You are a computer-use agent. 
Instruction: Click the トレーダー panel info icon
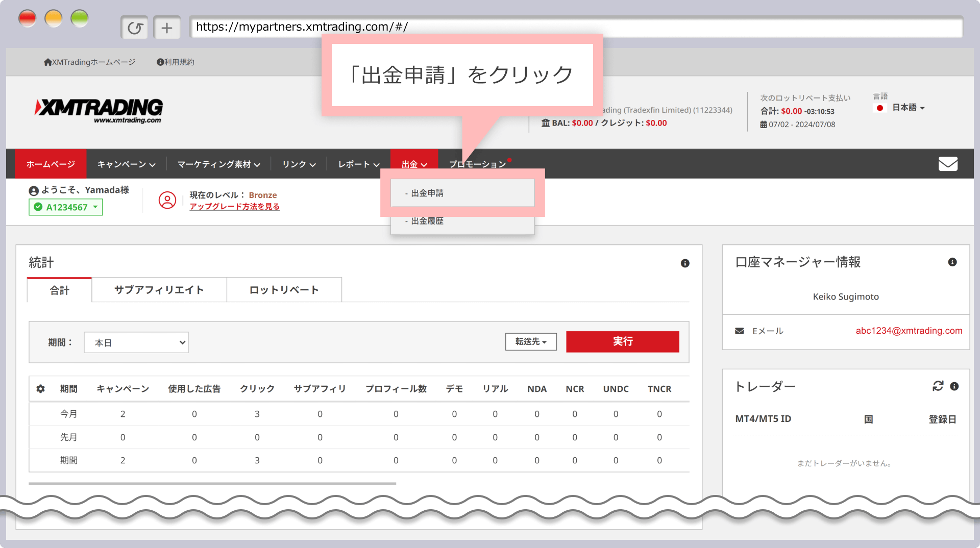pos(954,387)
